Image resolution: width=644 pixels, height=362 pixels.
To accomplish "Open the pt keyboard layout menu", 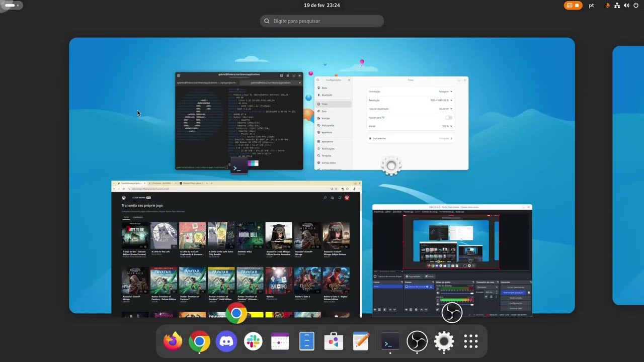I will click(591, 6).
